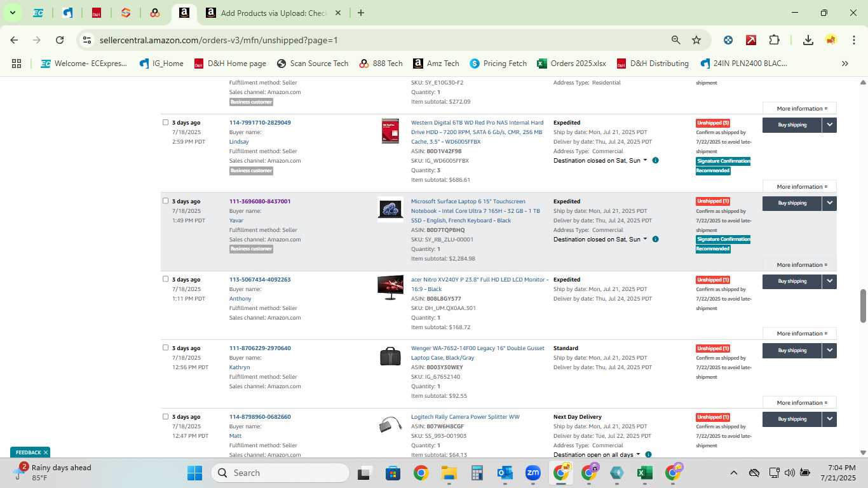Open the Windows Start menu
Screen dimensions: 868x488
(194, 473)
